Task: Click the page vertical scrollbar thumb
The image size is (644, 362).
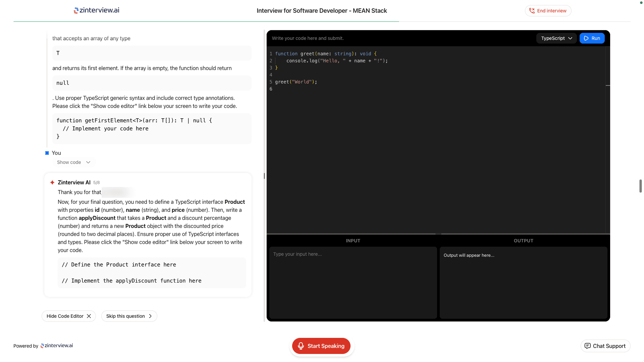Action: click(x=641, y=186)
